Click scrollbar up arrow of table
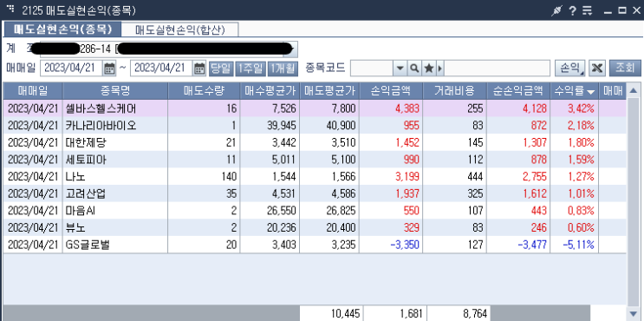 point(633,91)
